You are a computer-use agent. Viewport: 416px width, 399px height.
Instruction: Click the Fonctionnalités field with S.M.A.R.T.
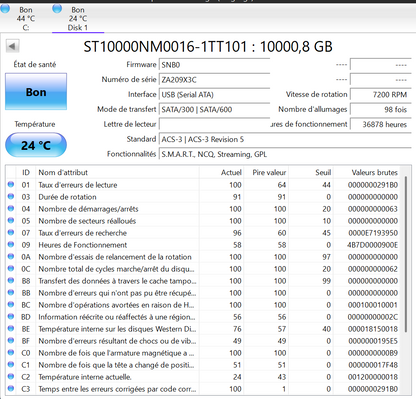[285, 154]
